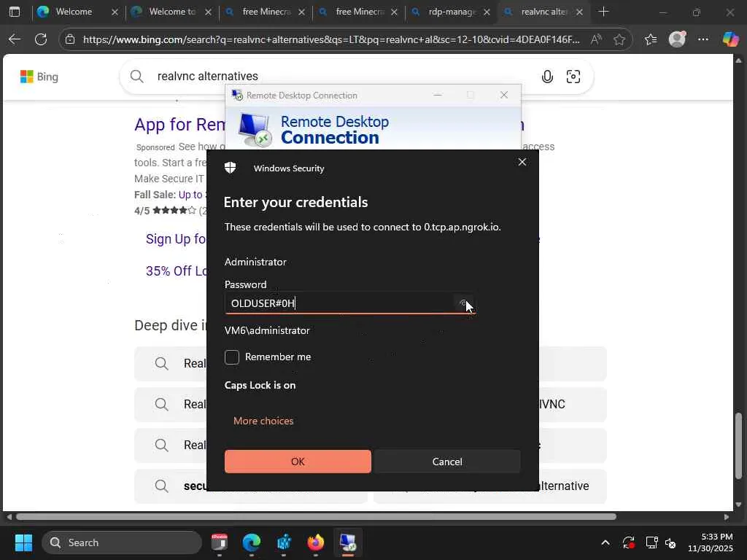Click the muted volume tray icon

tap(671, 542)
